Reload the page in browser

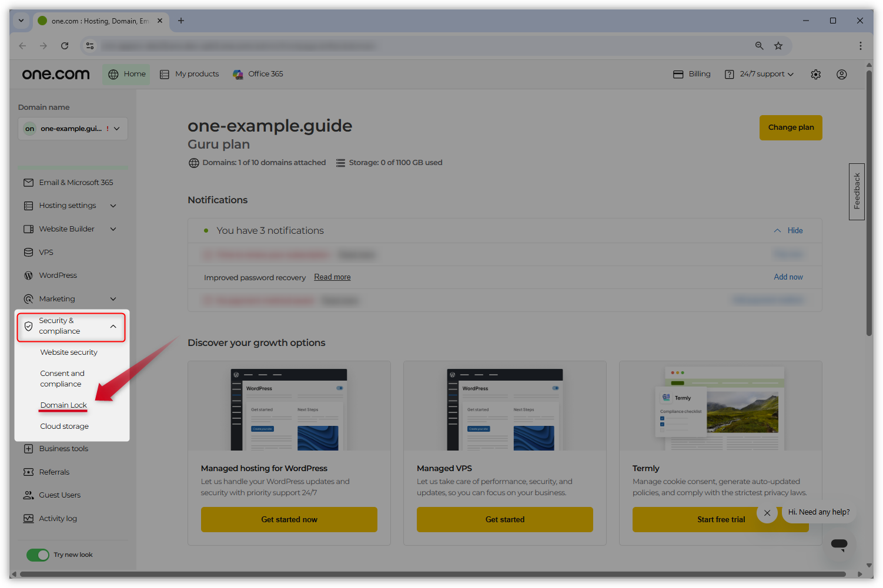point(65,46)
